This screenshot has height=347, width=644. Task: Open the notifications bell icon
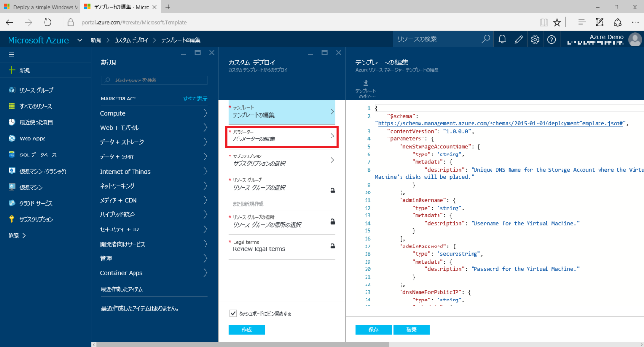click(502, 40)
